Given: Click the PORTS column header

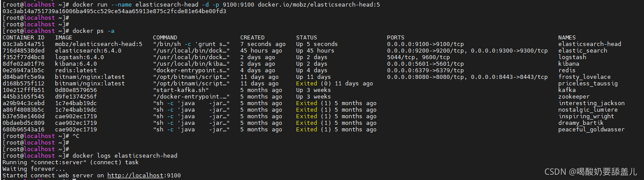Looking at the screenshot, I should pos(396,38).
